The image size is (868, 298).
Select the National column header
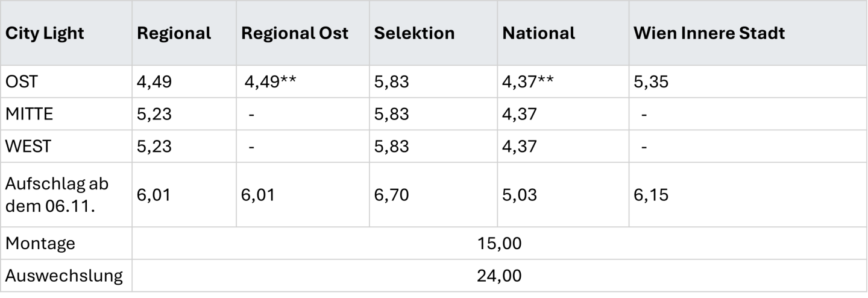click(x=538, y=33)
